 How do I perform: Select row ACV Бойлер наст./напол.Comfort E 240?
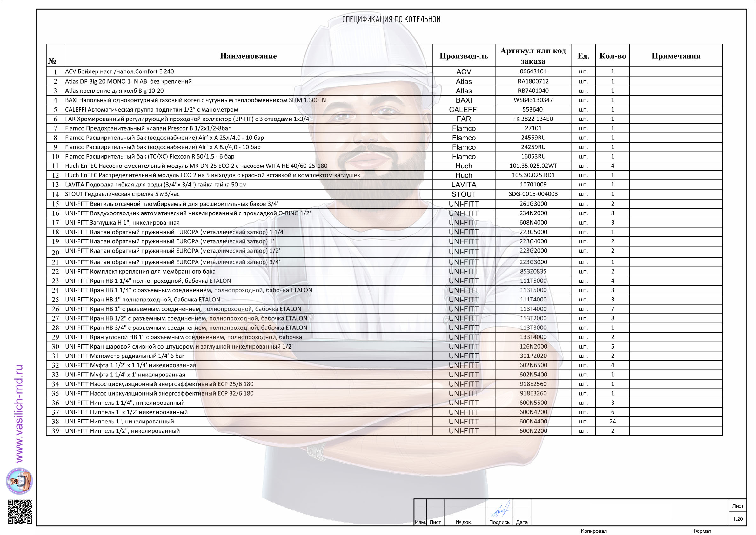click(x=384, y=71)
